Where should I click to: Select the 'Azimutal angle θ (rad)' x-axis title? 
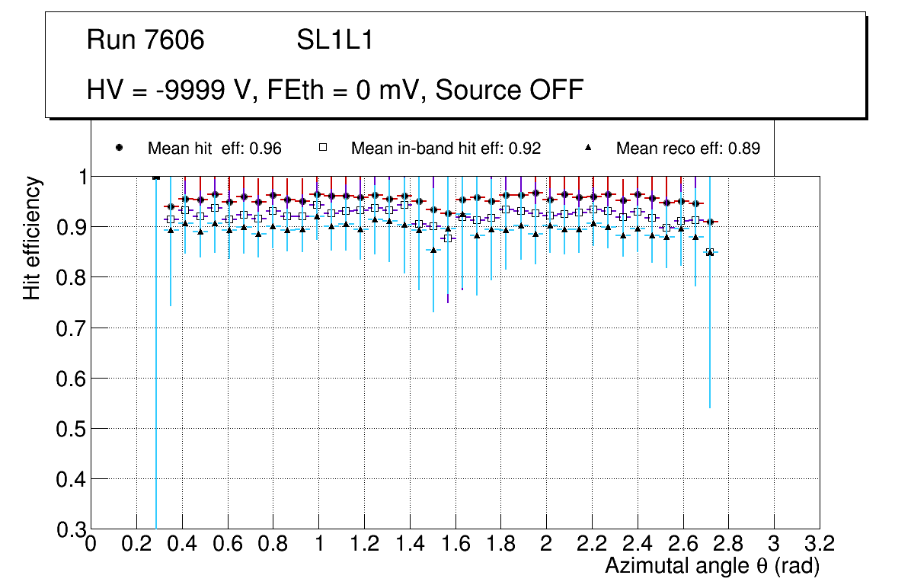(712, 566)
